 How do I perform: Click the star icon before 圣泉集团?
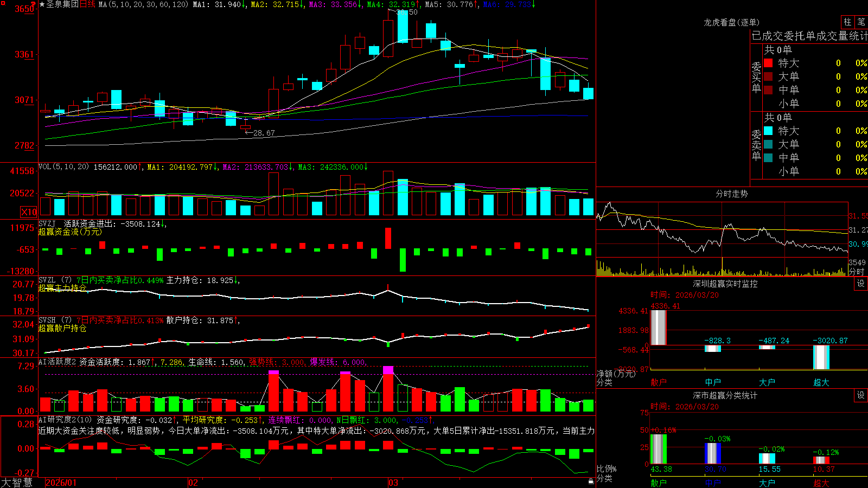click(x=42, y=4)
